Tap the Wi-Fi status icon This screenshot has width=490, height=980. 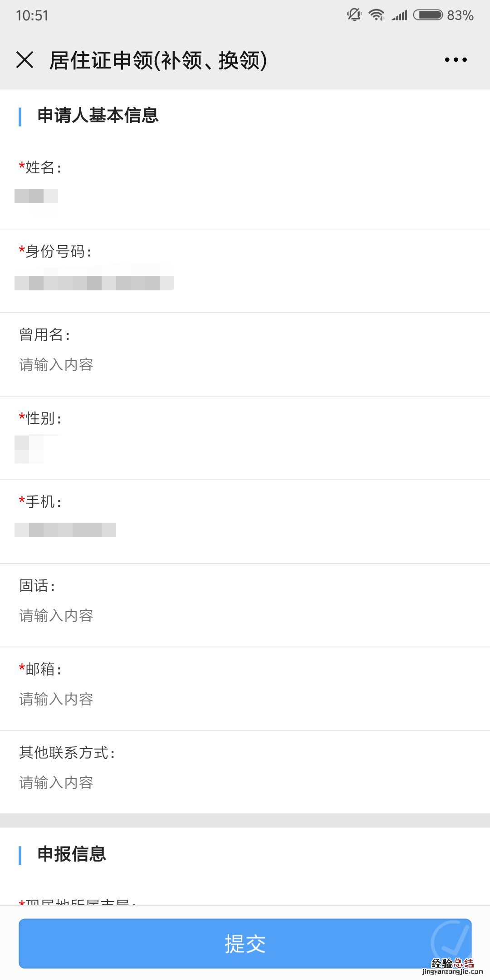click(x=377, y=15)
